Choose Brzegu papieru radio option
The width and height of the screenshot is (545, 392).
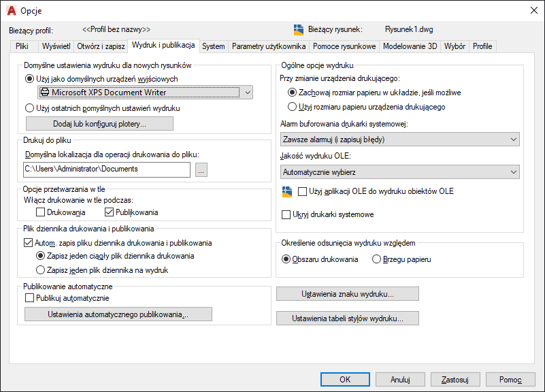(x=376, y=259)
